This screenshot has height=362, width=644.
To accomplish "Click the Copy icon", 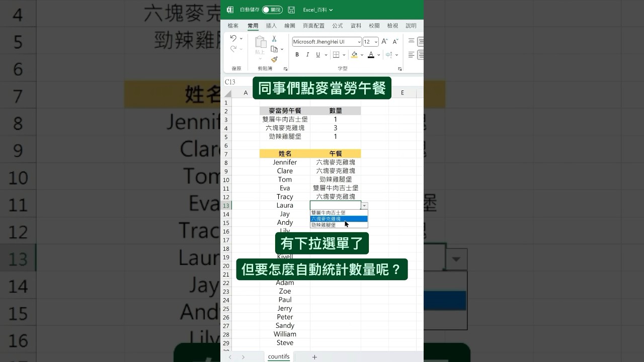I will (274, 49).
